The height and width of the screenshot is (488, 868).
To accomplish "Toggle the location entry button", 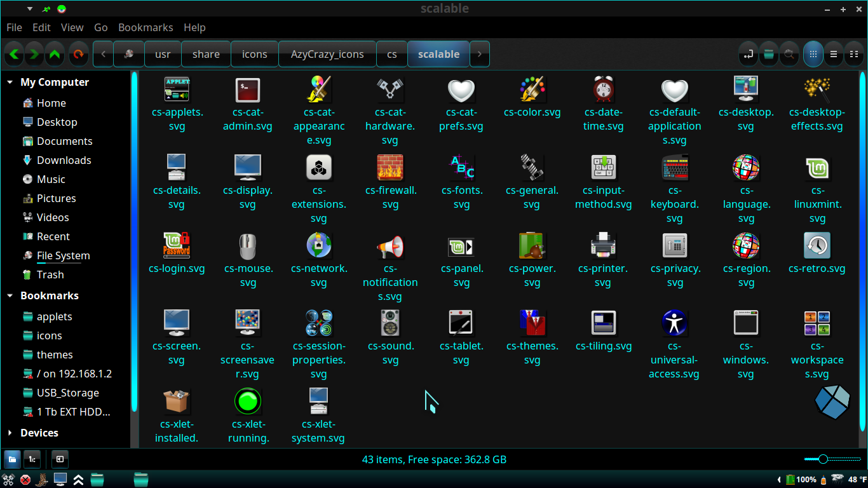I will pos(749,54).
